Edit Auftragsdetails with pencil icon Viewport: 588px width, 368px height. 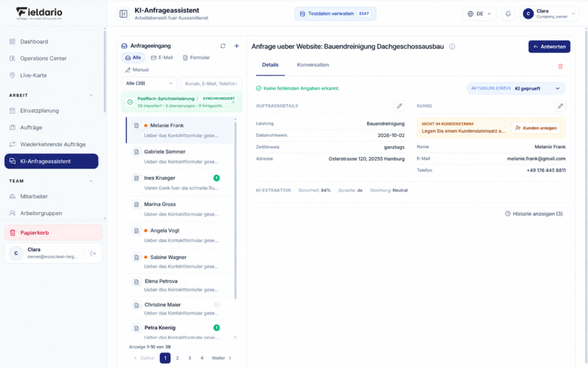coord(400,106)
